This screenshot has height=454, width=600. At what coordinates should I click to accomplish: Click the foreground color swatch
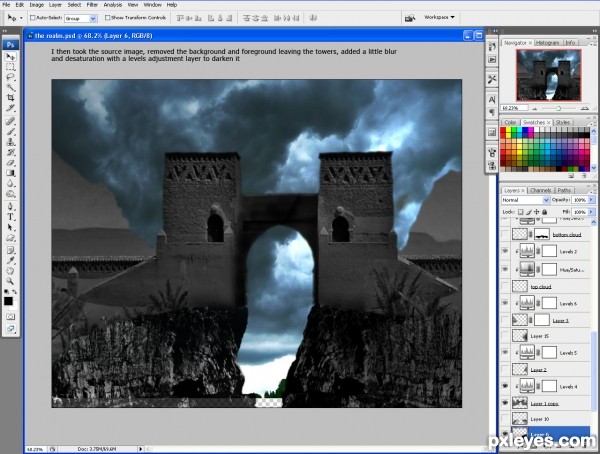pyautogui.click(x=8, y=301)
